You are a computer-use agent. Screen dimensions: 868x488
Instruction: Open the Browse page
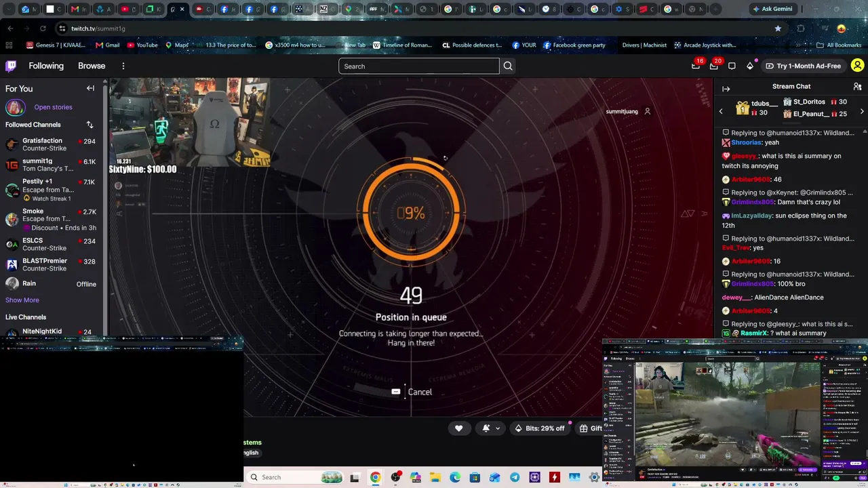pos(92,66)
